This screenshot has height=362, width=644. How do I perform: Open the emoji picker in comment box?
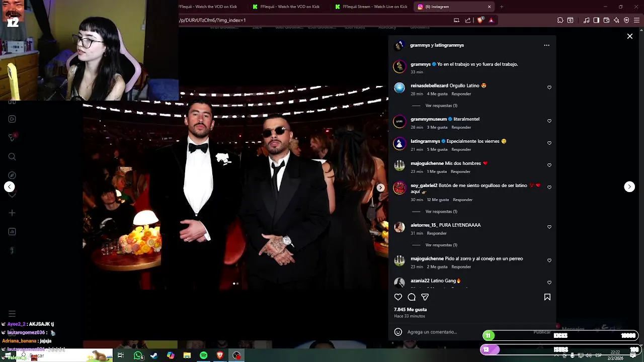(x=398, y=332)
